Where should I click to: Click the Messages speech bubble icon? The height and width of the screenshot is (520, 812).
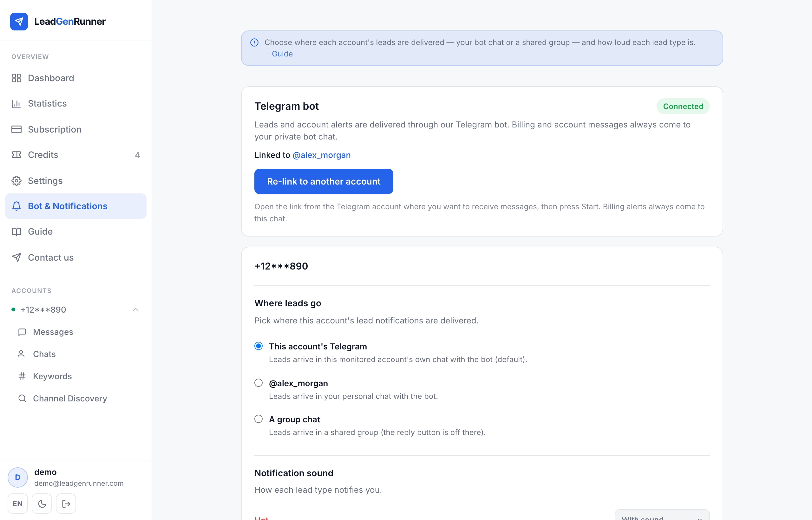22,332
